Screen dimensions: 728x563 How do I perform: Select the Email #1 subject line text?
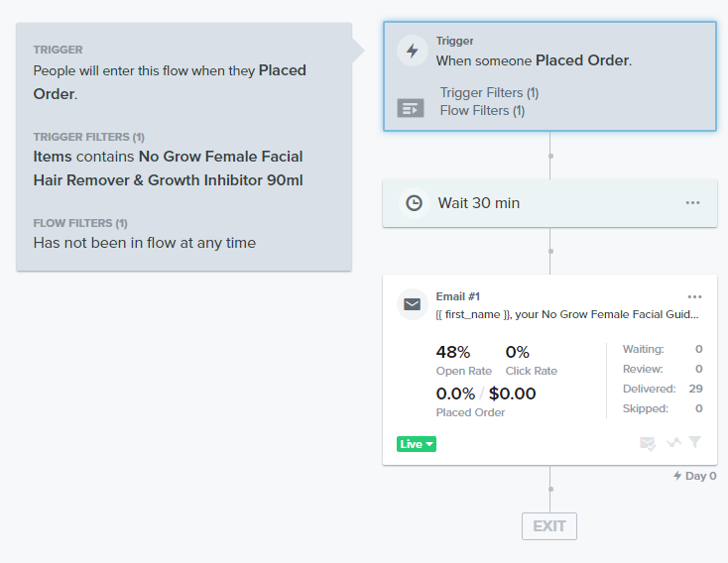click(567, 314)
